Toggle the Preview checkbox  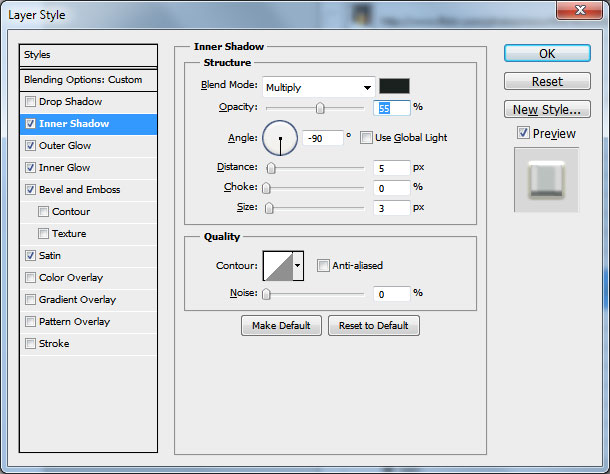pos(523,133)
